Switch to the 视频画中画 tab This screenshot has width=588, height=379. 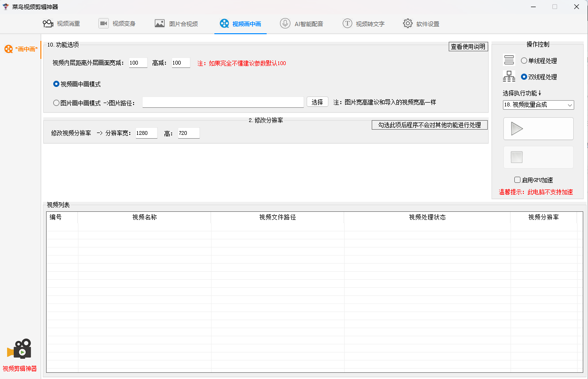tap(241, 24)
